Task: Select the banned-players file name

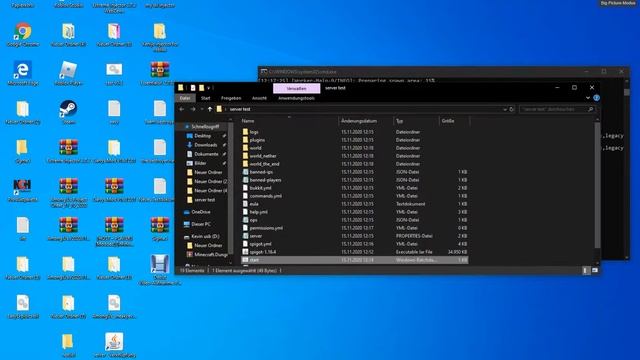Action: 265,180
